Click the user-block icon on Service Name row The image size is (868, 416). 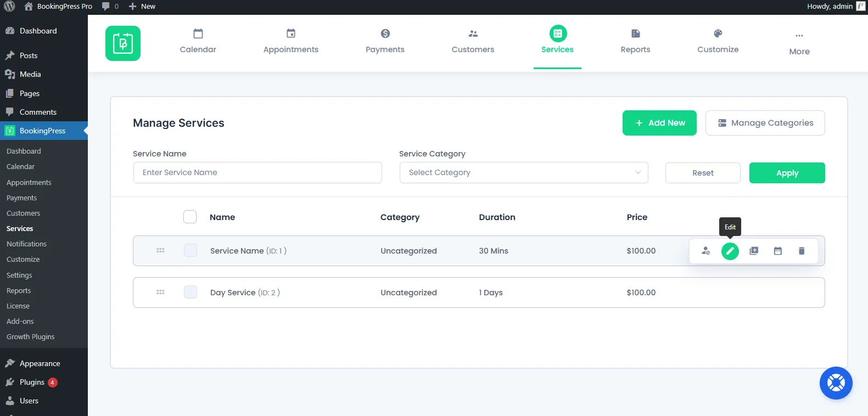[706, 251]
